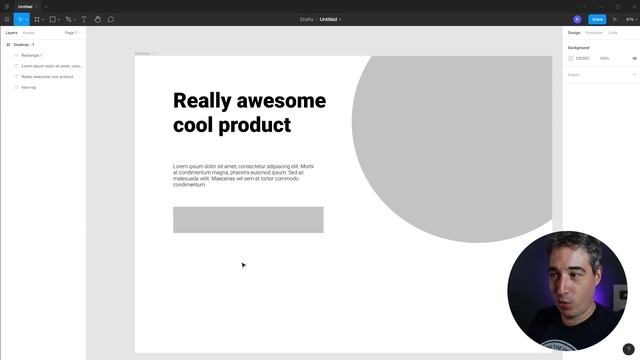This screenshot has width=640, height=360.
Task: Click the Drafts breadcrumb link
Action: pyautogui.click(x=306, y=19)
